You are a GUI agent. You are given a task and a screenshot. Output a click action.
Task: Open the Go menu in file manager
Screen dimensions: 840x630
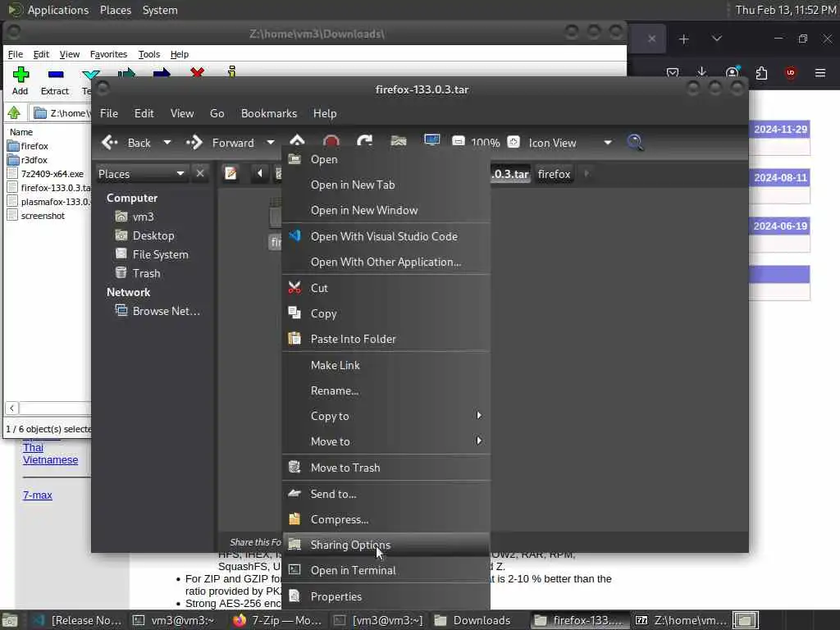coord(217,113)
